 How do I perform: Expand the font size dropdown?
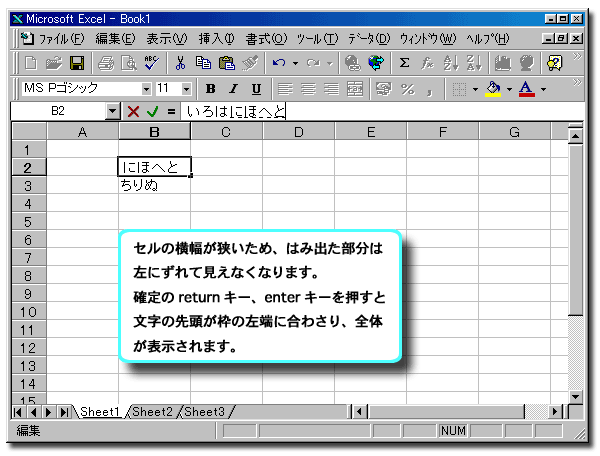click(x=186, y=89)
